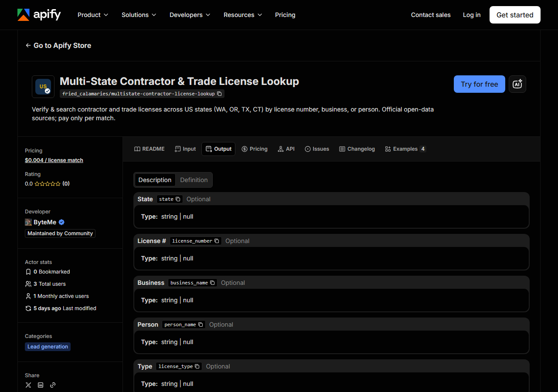
Task: Click the License # field header
Action: tap(331, 241)
